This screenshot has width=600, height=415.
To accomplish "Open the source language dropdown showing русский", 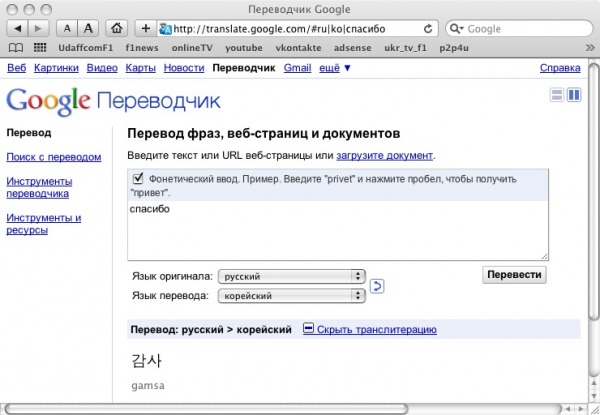I will 292,276.
